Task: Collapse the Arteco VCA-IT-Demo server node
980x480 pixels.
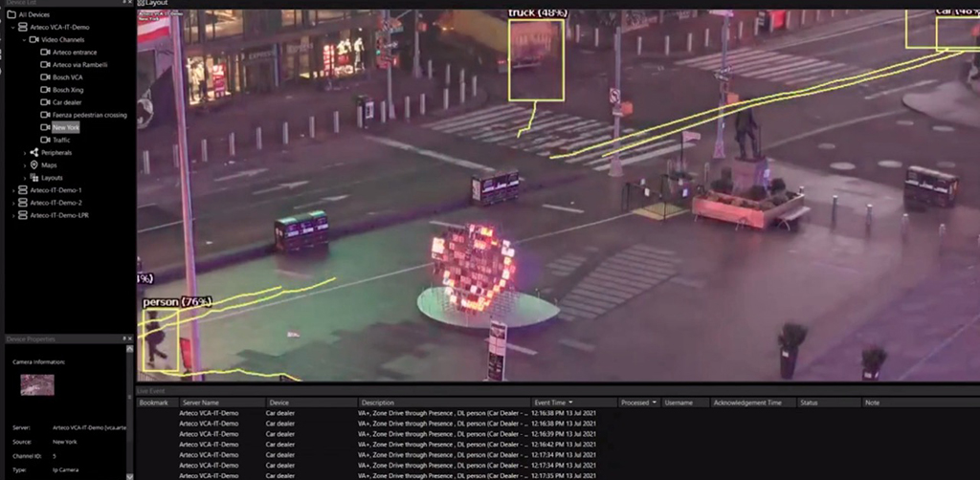Action: click(x=13, y=27)
